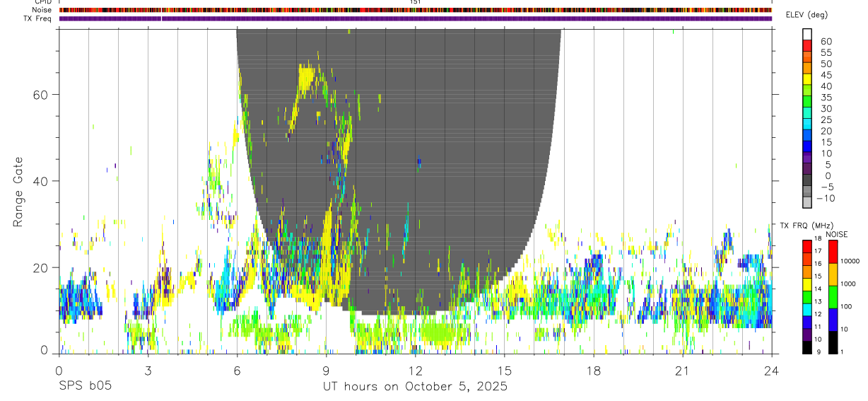Click the '12' tick on the UT hours axis

416,370
